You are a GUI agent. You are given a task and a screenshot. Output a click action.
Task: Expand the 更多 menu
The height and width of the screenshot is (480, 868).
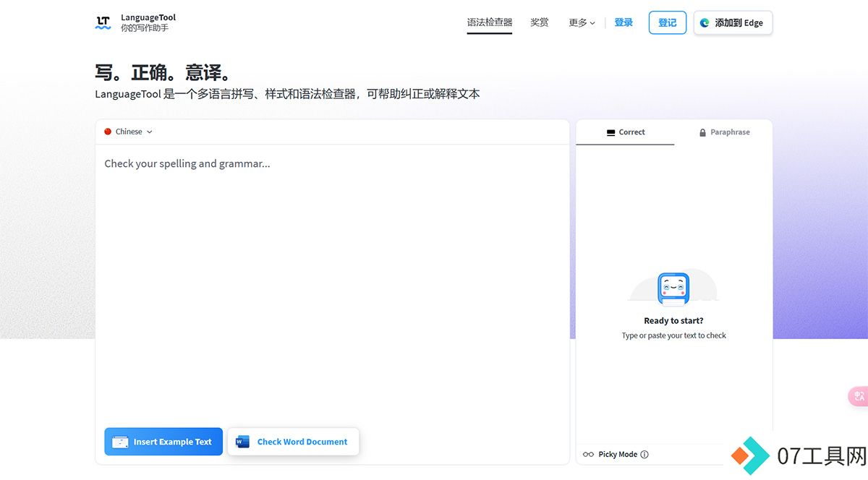[x=582, y=23]
